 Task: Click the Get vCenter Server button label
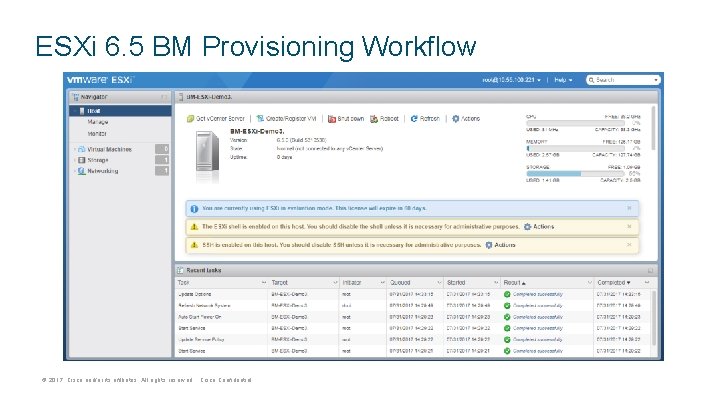tap(220, 118)
